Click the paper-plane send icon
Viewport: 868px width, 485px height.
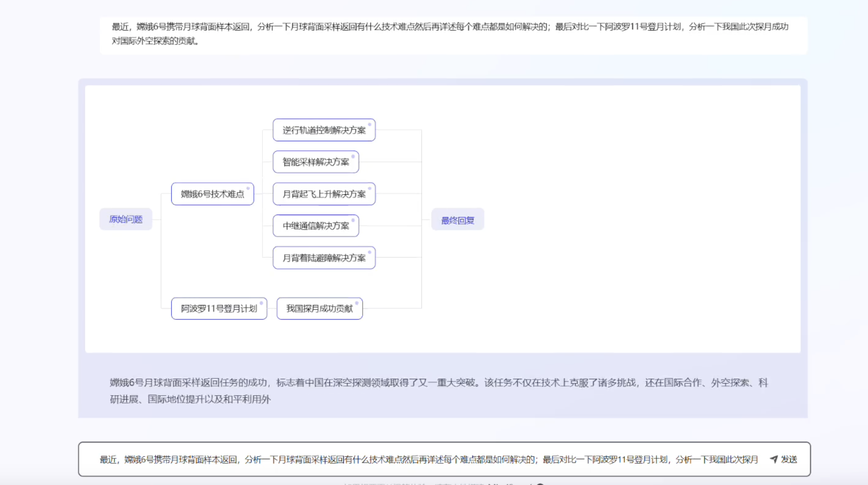pos(774,459)
